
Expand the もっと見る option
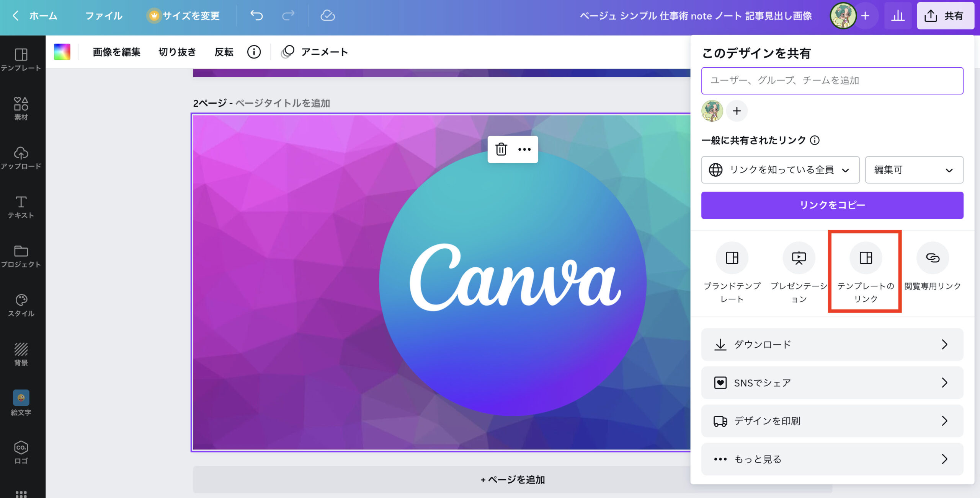pos(832,459)
